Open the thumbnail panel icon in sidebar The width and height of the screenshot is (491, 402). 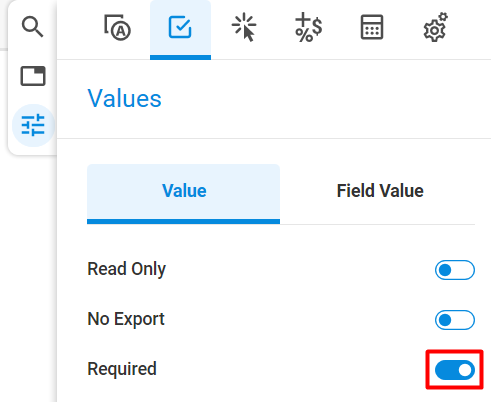tap(33, 76)
